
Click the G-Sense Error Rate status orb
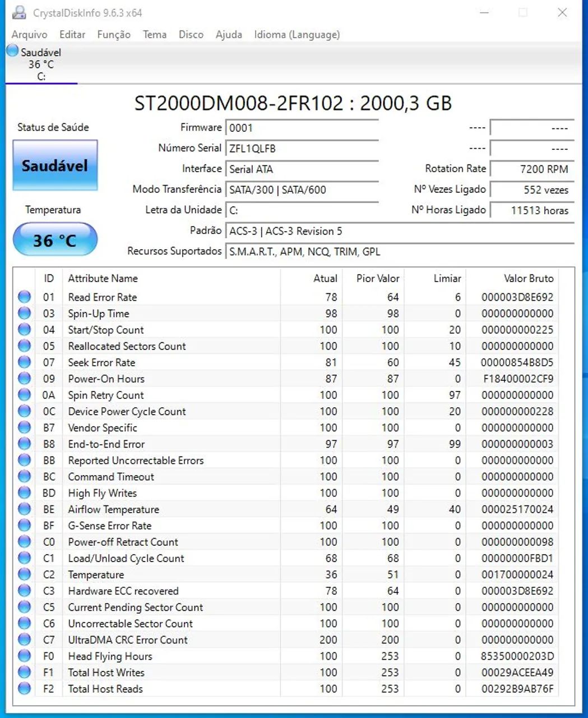(25, 525)
